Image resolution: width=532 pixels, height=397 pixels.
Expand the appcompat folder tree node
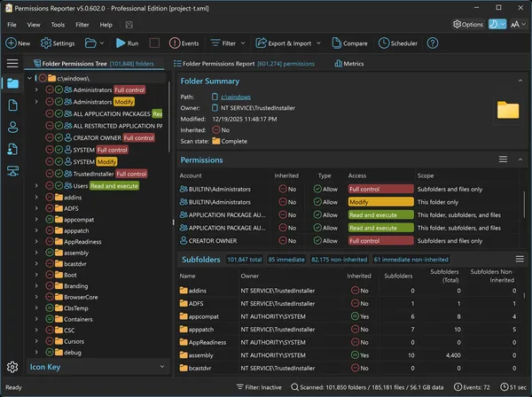point(36,220)
